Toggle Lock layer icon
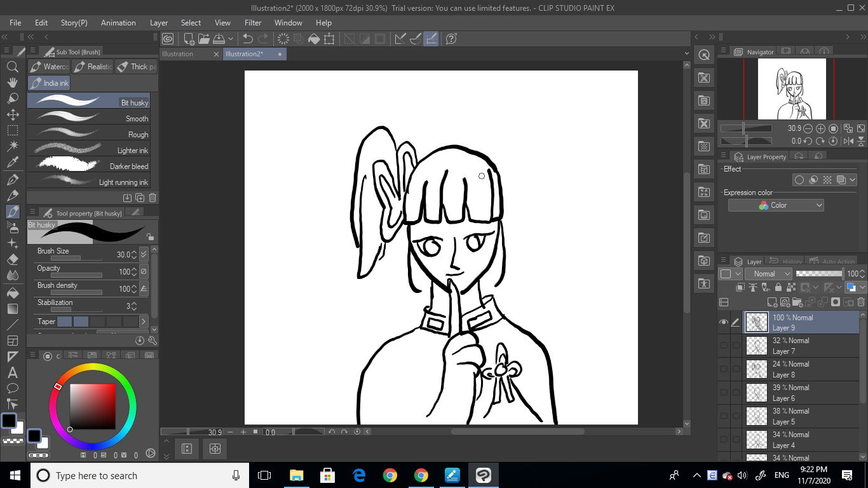The width and height of the screenshot is (868, 488). (778, 287)
